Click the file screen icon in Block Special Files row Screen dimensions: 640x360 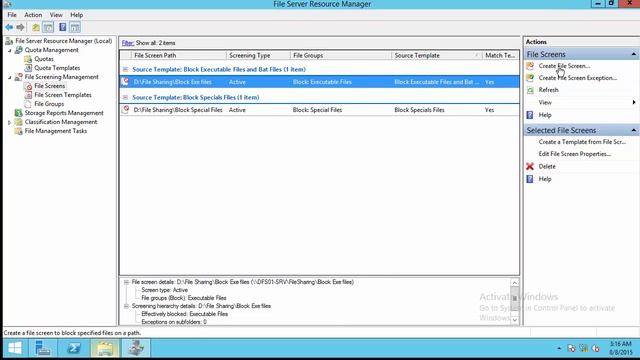point(126,109)
